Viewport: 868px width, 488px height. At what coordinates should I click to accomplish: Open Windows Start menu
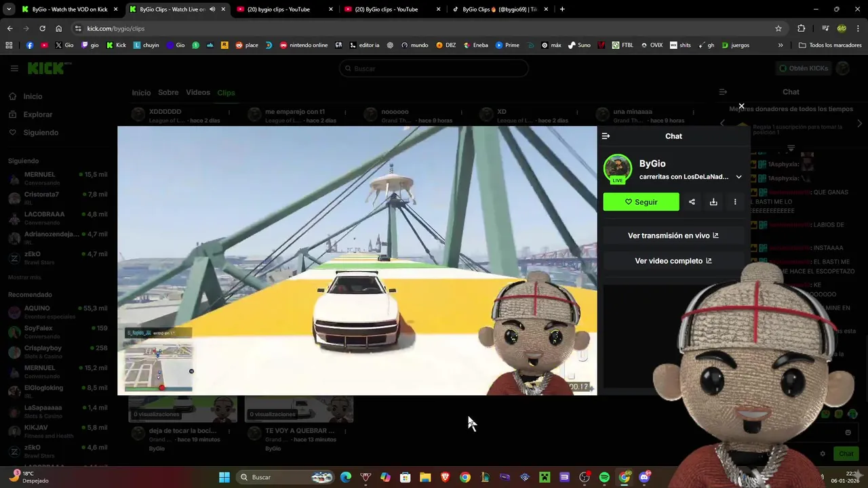click(224, 477)
